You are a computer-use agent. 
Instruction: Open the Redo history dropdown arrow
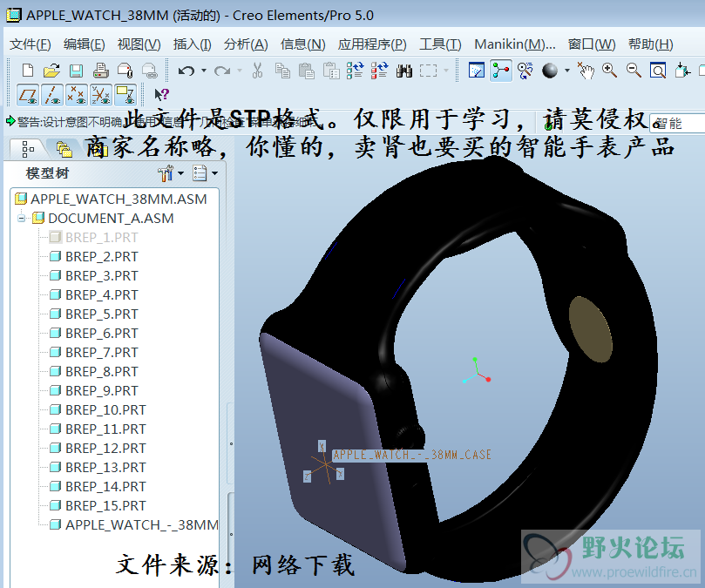239,71
